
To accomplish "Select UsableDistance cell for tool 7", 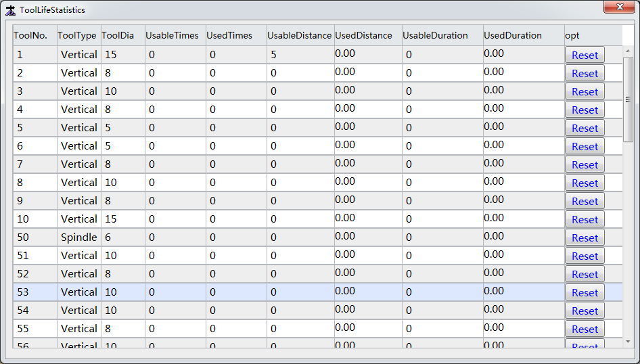I will pos(301,164).
